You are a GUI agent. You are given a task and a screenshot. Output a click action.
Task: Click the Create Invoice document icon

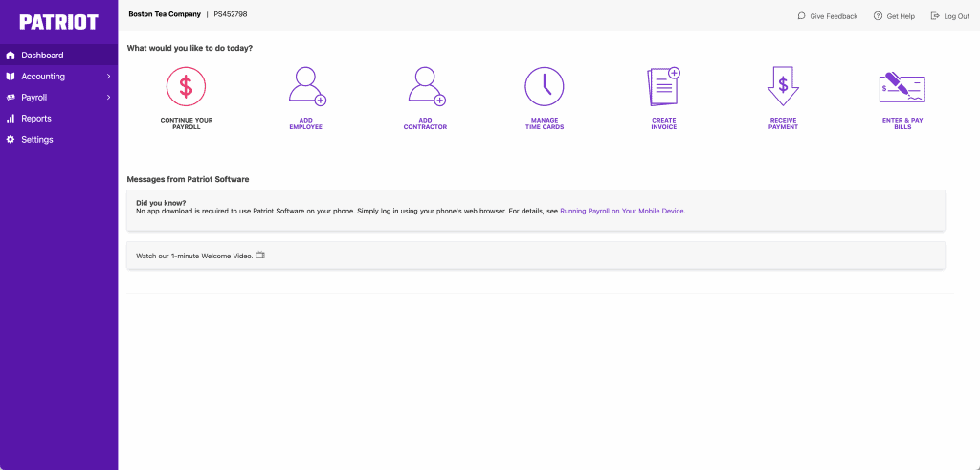[663, 86]
